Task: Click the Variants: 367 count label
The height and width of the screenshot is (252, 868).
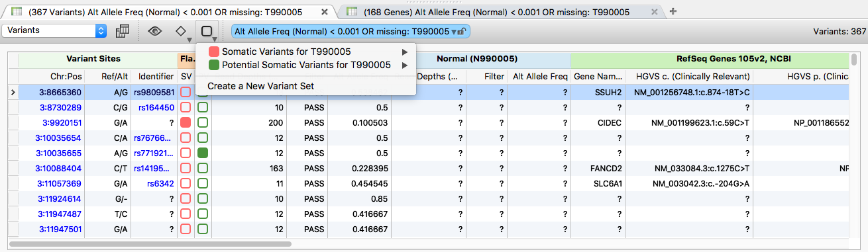Action: point(840,31)
